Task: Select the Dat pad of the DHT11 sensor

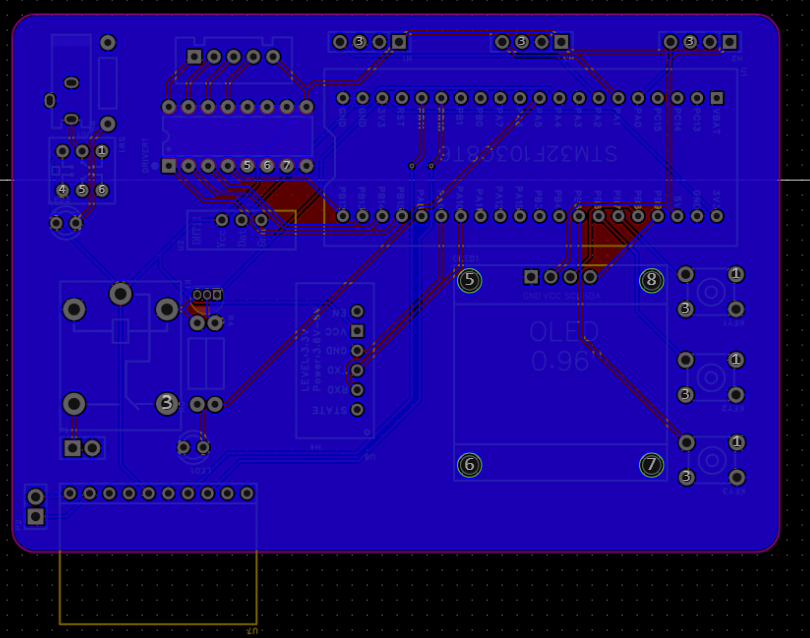Action: click(241, 220)
